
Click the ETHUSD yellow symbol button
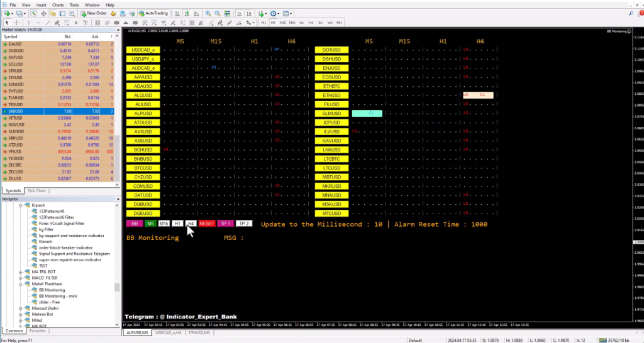point(331,95)
